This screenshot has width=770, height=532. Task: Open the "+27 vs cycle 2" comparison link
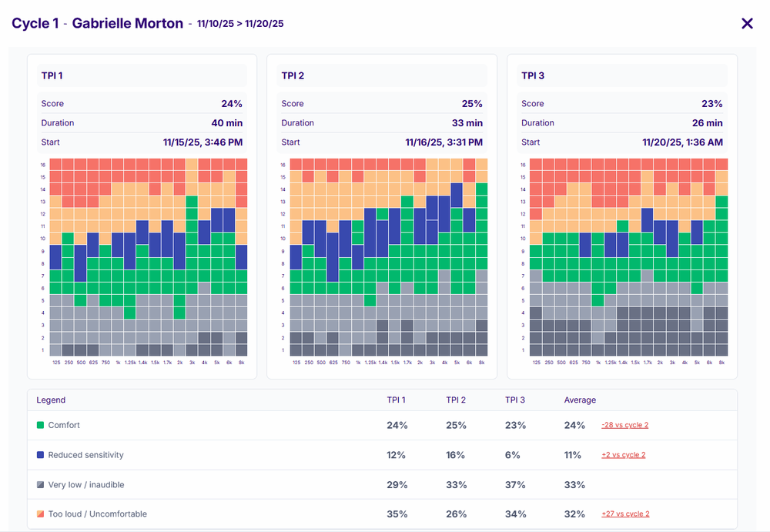click(625, 514)
